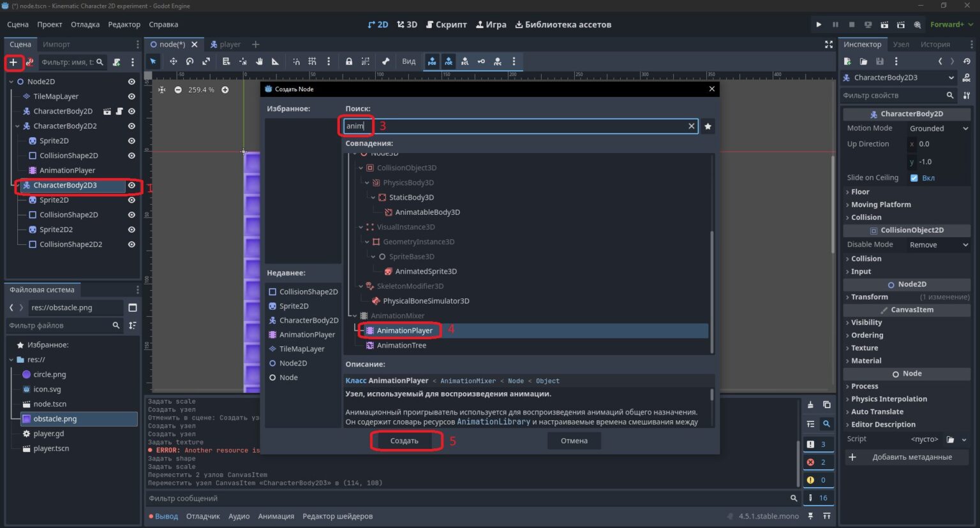Toggle visibility of CharacterBody2D3 node

click(x=131, y=186)
